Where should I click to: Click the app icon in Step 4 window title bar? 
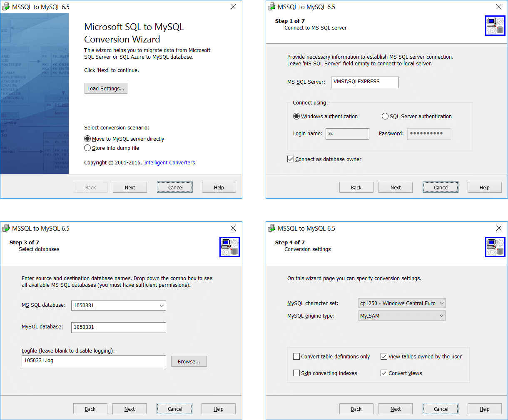271,228
